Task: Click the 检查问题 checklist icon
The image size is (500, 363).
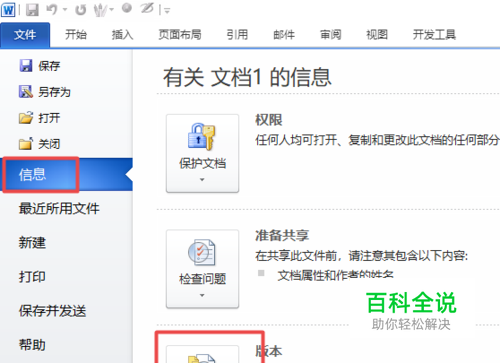Action: coord(202,252)
